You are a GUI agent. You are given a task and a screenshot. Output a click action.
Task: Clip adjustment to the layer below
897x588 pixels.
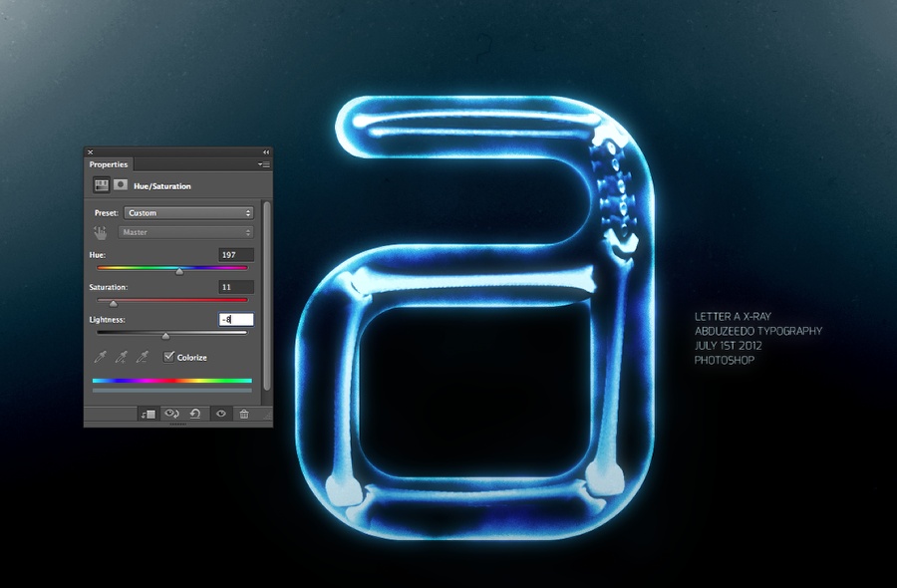[149, 415]
